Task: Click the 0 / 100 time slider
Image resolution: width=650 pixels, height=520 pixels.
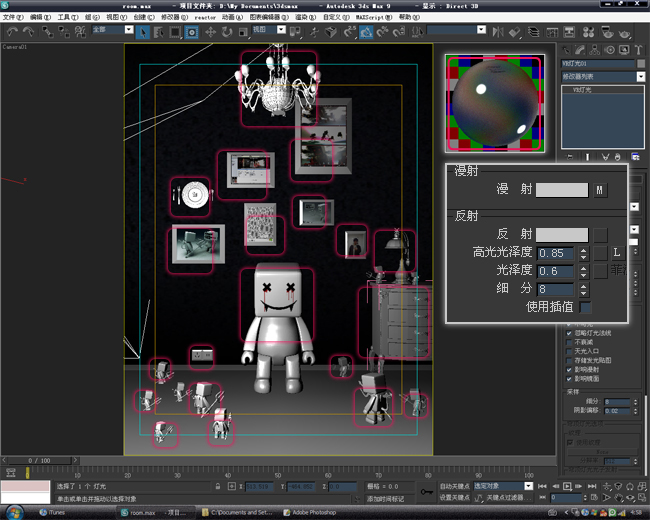Action: 39,460
